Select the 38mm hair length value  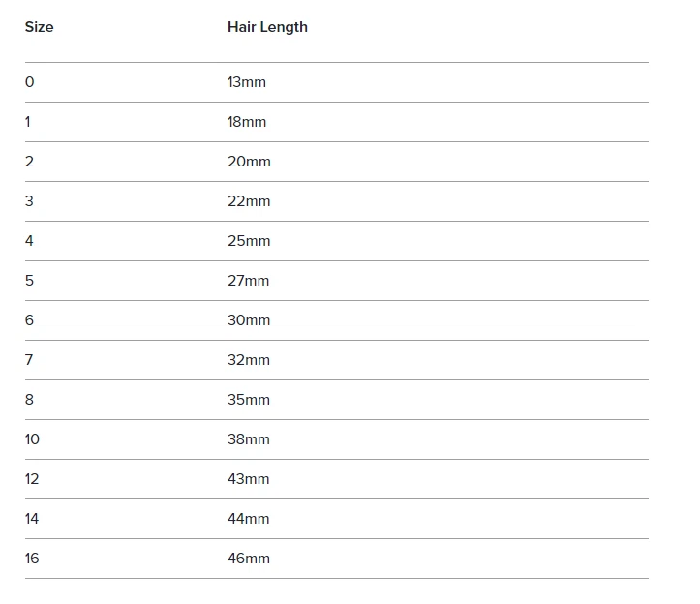(x=249, y=439)
